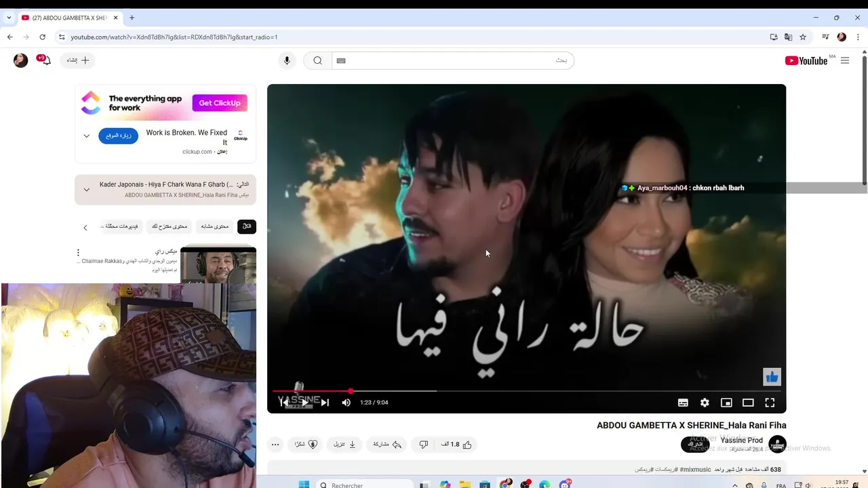
Task: Click the video title 'ABDOU GAMBETTA X SHERINE_Hala Rani Fiha'
Action: (x=692, y=426)
